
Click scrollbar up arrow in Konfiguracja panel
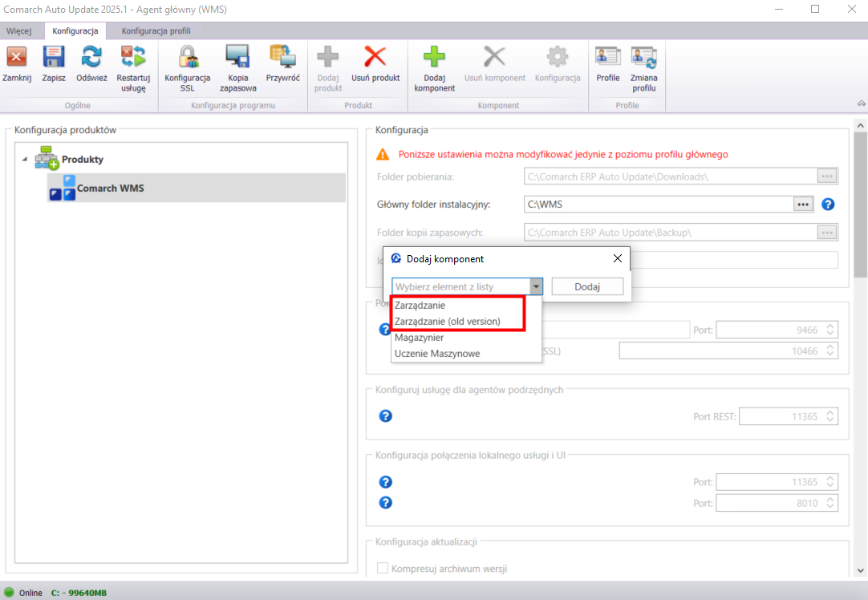pyautogui.click(x=860, y=126)
